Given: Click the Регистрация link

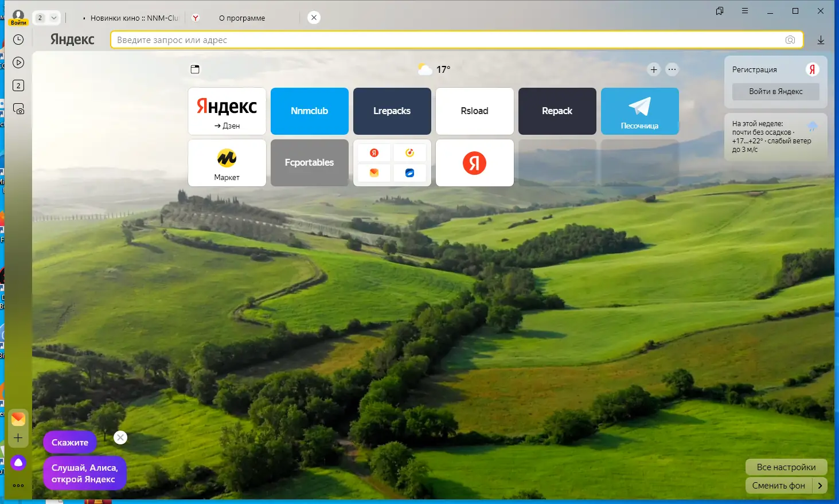Looking at the screenshot, I should 755,69.
